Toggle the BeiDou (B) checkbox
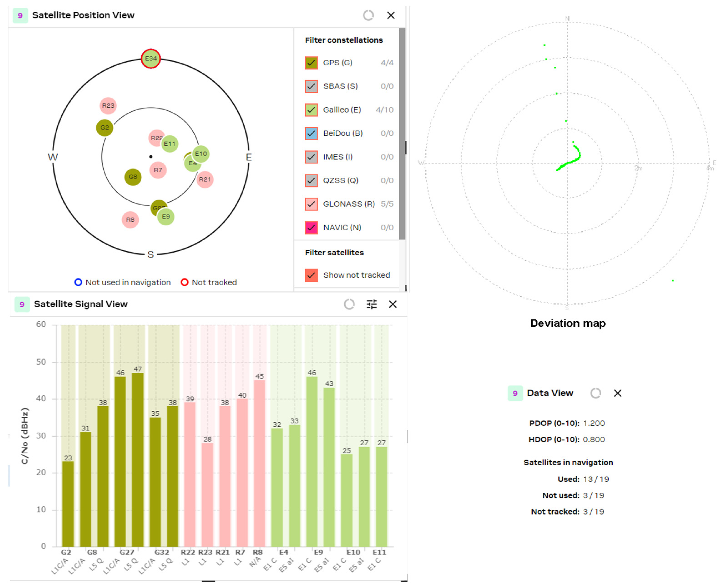The height and width of the screenshot is (588, 720). (311, 133)
